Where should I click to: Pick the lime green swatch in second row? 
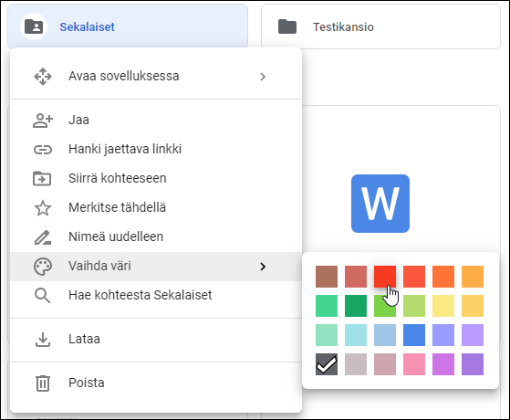[x=385, y=306]
